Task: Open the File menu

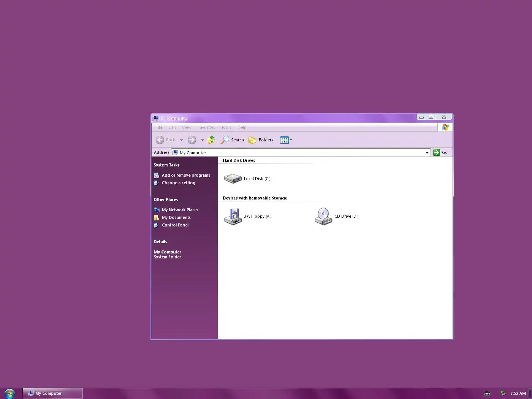Action: (159, 127)
